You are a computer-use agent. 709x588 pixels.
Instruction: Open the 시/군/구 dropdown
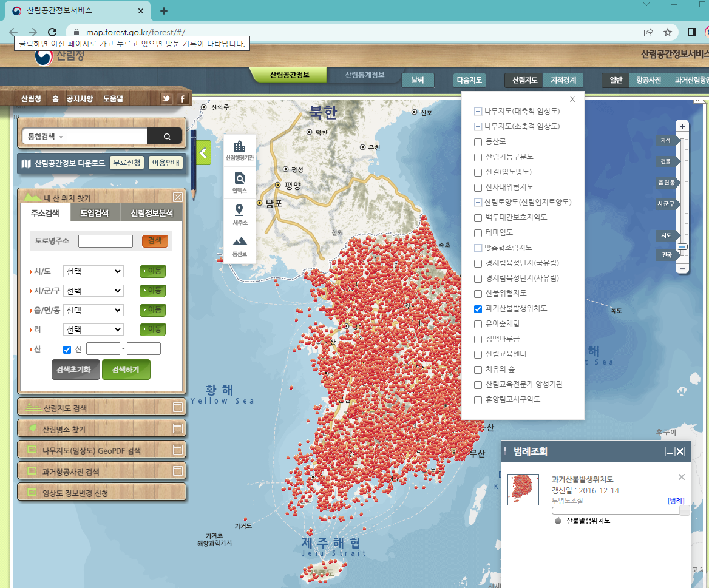[x=93, y=291]
